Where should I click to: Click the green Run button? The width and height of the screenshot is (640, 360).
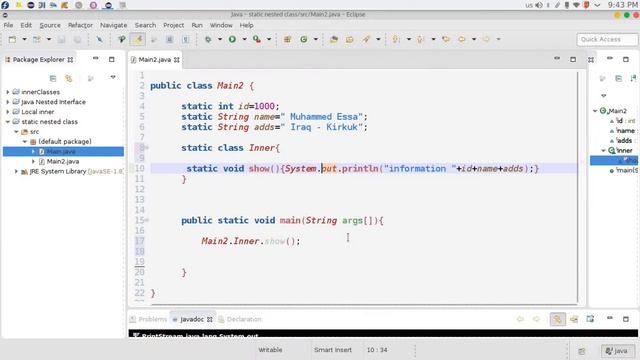coord(232,39)
